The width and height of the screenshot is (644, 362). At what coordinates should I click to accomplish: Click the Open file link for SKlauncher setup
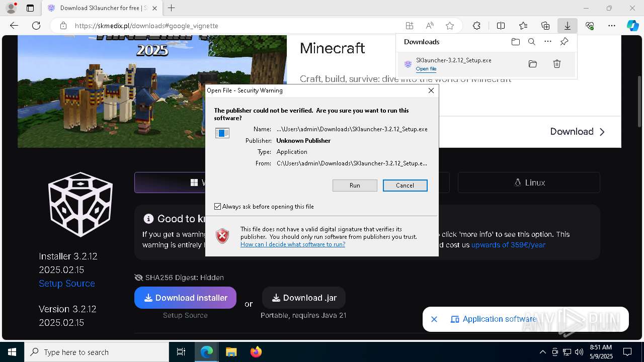(426, 69)
